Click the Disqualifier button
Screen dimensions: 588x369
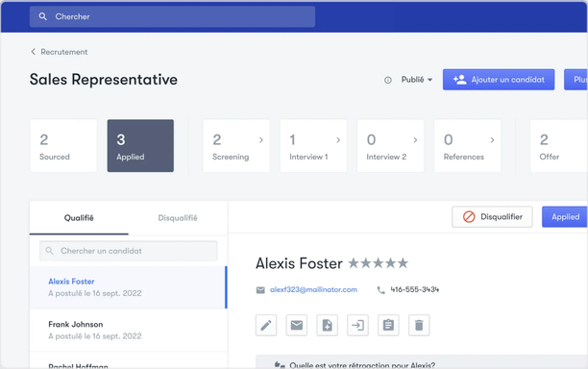point(492,217)
